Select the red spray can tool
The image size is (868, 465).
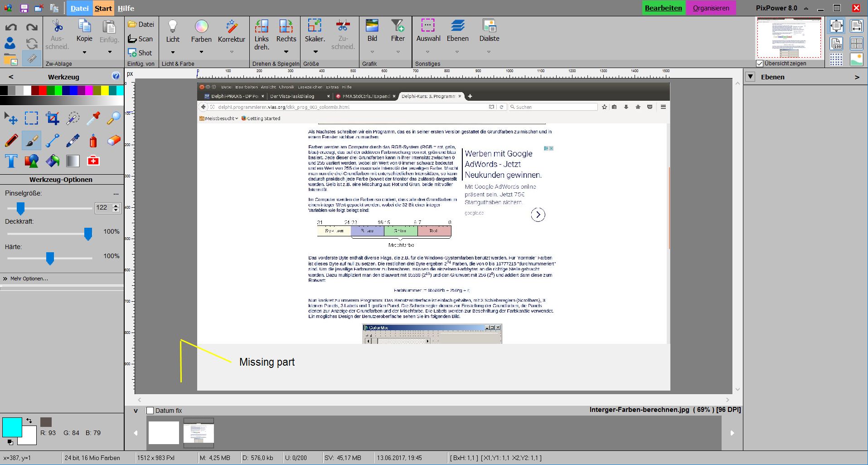(x=93, y=141)
